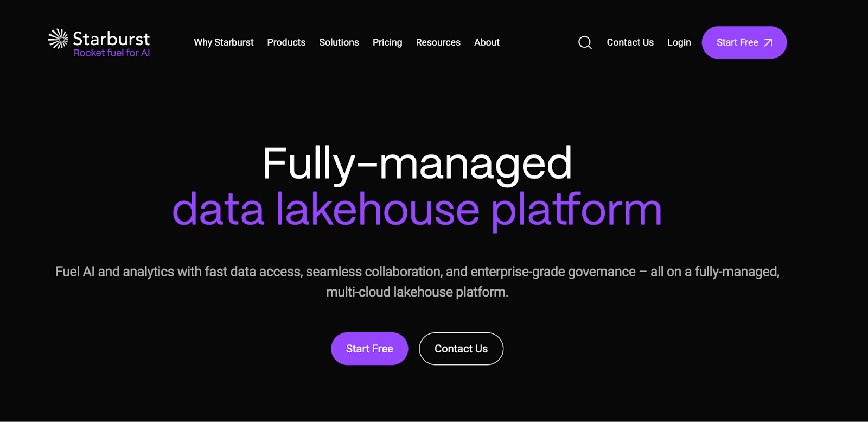Screen dimensions: 868x422
Task: Click the Starburst wordmark text
Action: click(x=111, y=39)
